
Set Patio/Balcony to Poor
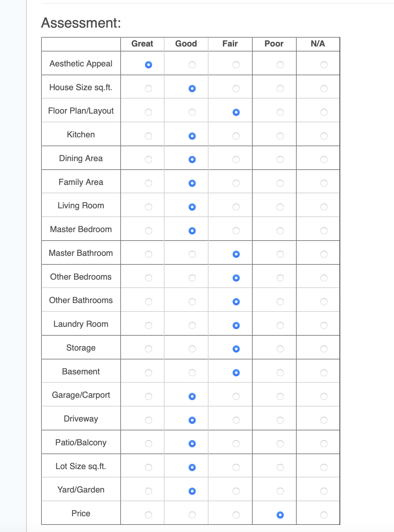tap(280, 444)
